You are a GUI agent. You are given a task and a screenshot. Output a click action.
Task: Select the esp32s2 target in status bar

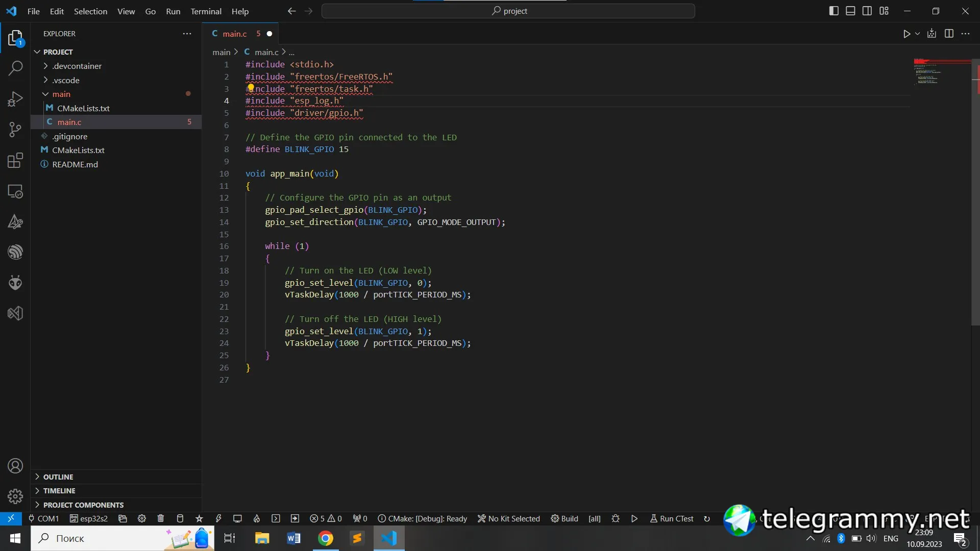click(x=89, y=518)
